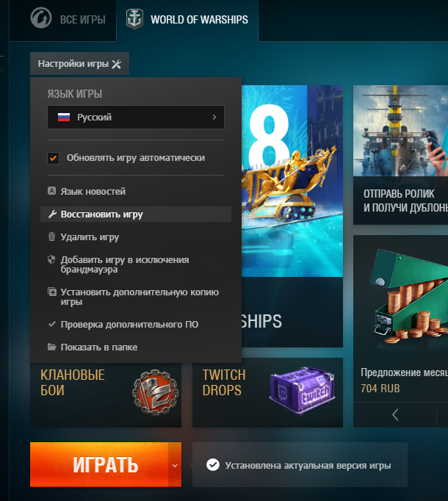
Task: Open the ОТПРАВЬ РОЛИК news card
Action: click(401, 155)
